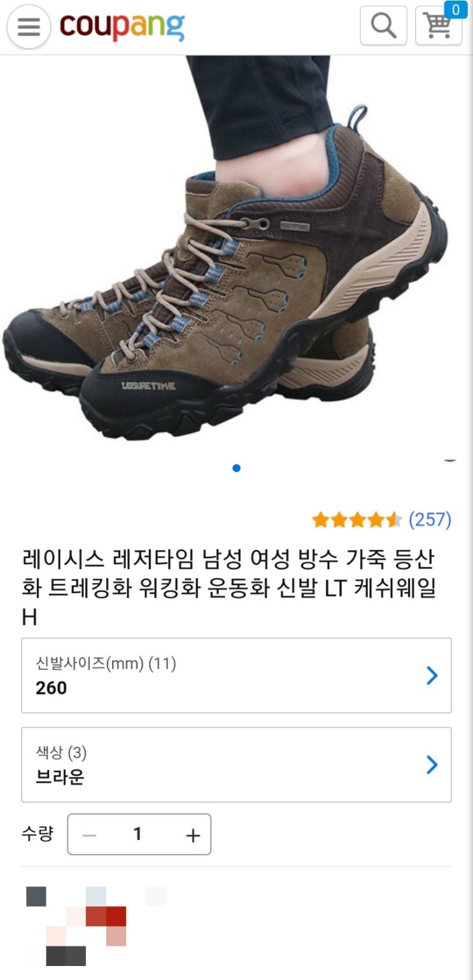Select the blue image carousel dot

[x=236, y=468]
